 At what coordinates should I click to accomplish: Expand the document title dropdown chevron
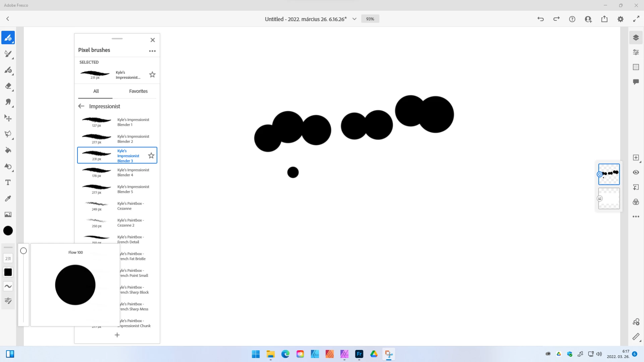click(354, 19)
